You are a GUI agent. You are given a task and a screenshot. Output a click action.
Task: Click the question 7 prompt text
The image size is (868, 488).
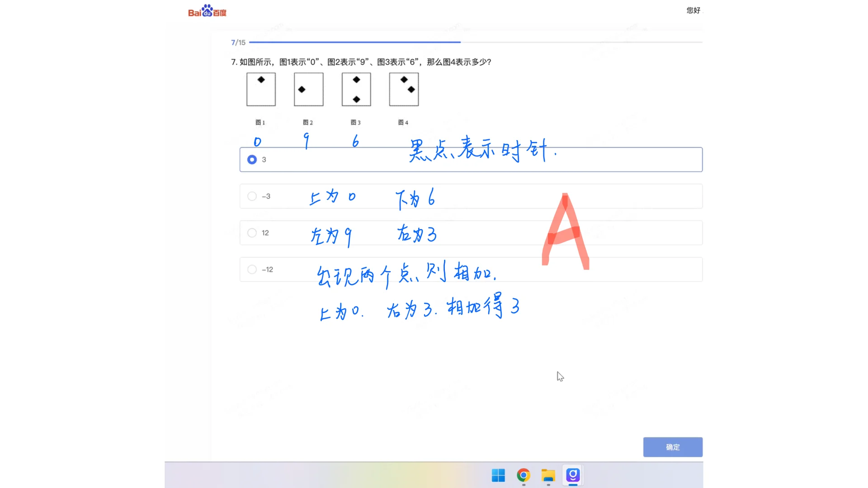click(361, 62)
